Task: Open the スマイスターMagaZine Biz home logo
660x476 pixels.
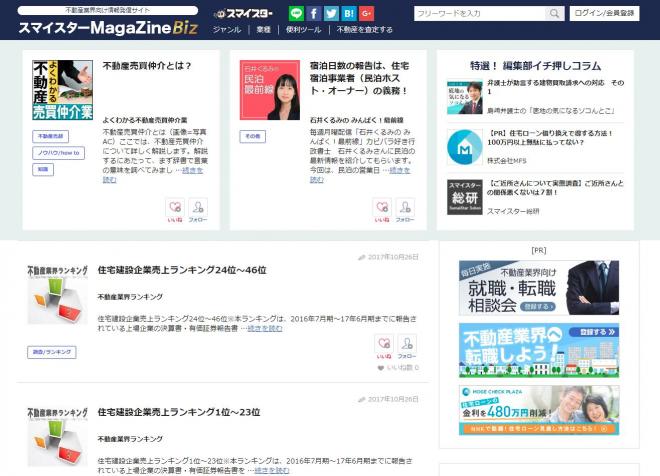Action: pos(108,28)
